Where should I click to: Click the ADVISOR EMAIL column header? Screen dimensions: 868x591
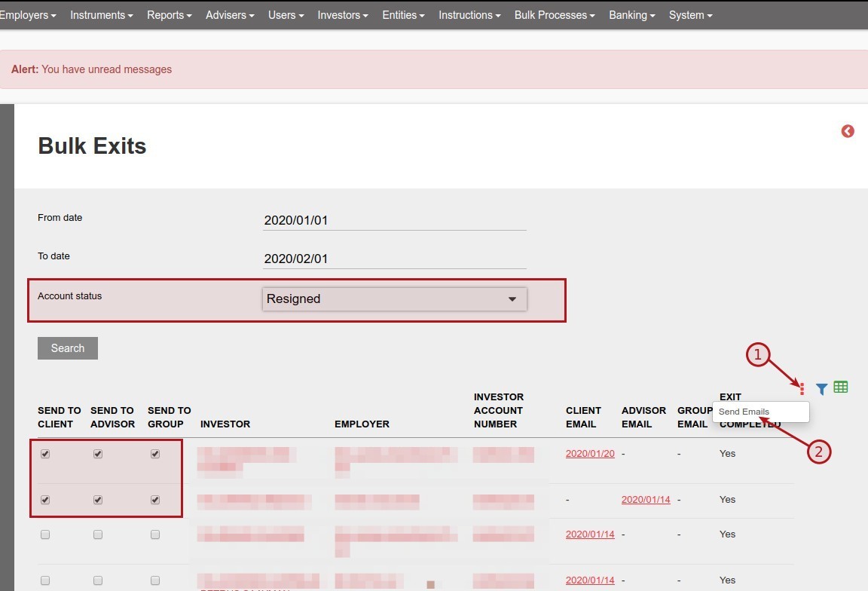click(643, 417)
